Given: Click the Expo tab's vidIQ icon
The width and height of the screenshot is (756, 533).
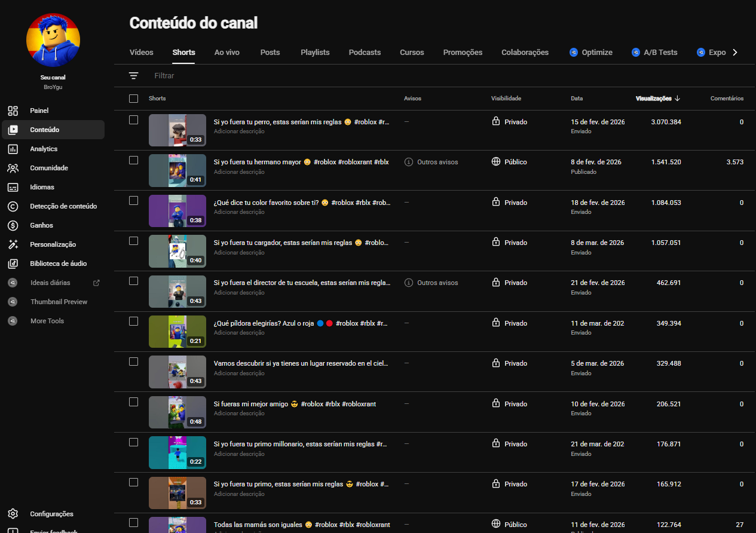Looking at the screenshot, I should click(x=701, y=53).
